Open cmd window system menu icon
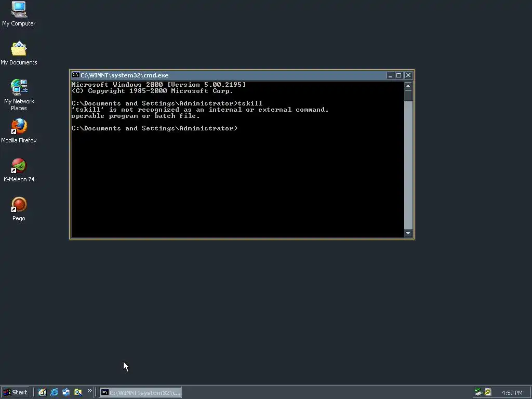This screenshot has width=532, height=399. click(x=75, y=75)
